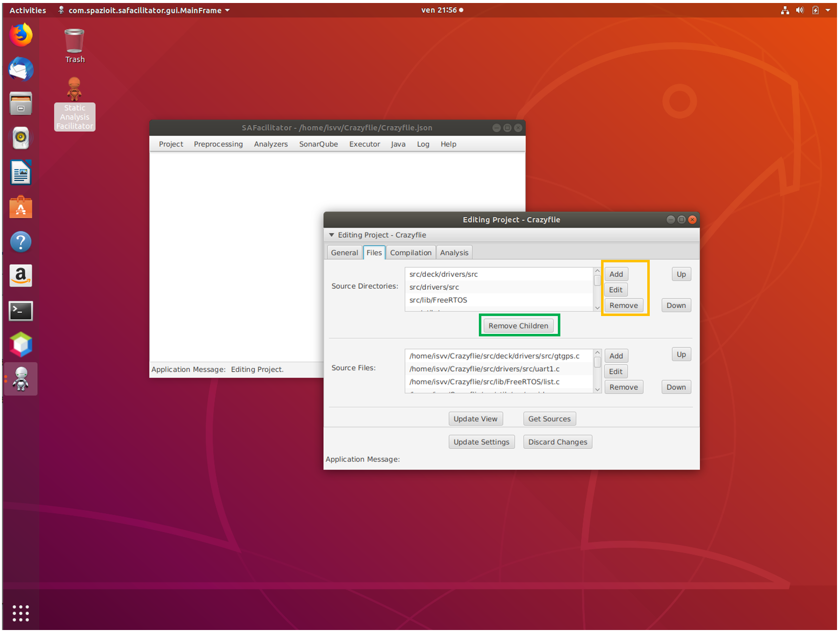The height and width of the screenshot is (633, 840).
Task: Select src/drivers/src in Source Directories
Action: (434, 287)
